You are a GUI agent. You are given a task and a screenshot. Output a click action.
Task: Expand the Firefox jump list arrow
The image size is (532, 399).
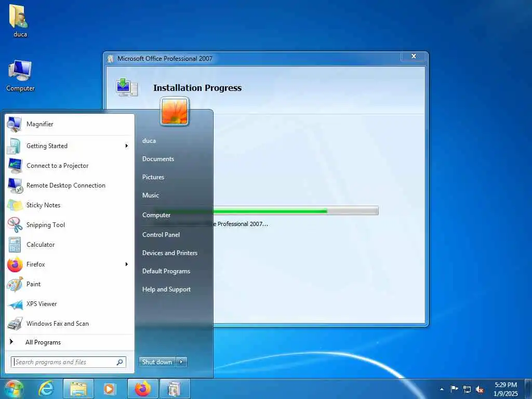coord(127,264)
